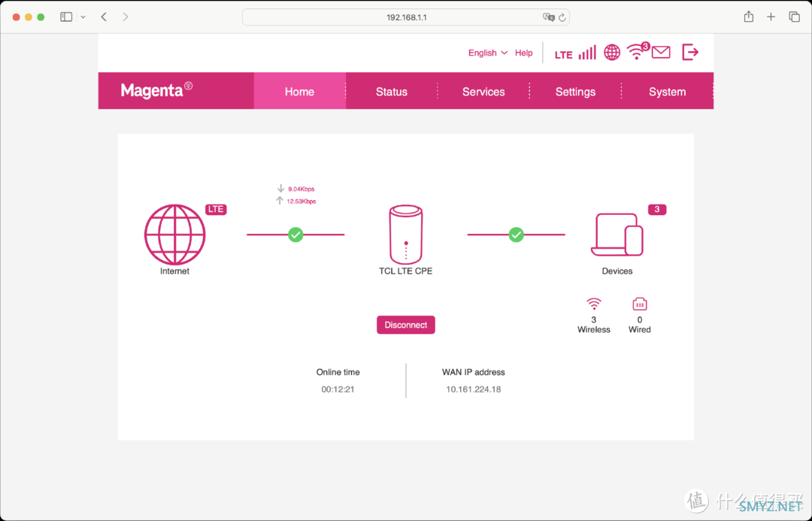
Task: Click the Wired devices Ethernet icon
Action: 640,304
